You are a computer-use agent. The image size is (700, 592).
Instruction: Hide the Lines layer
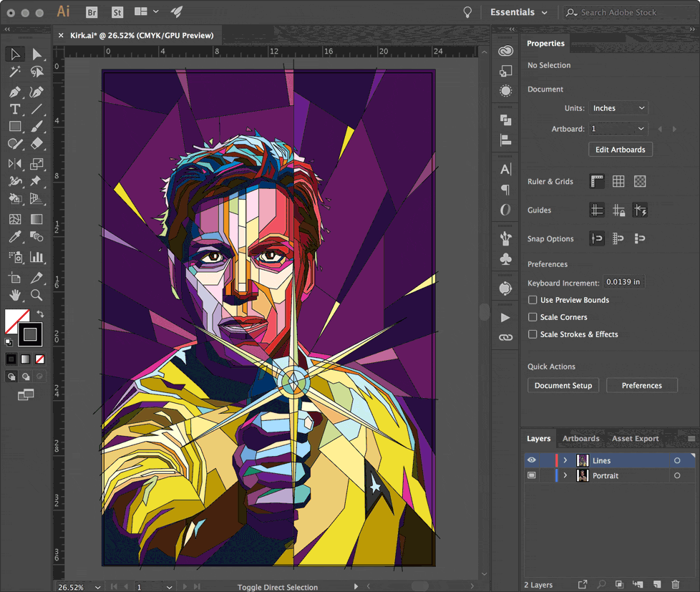pyautogui.click(x=532, y=460)
